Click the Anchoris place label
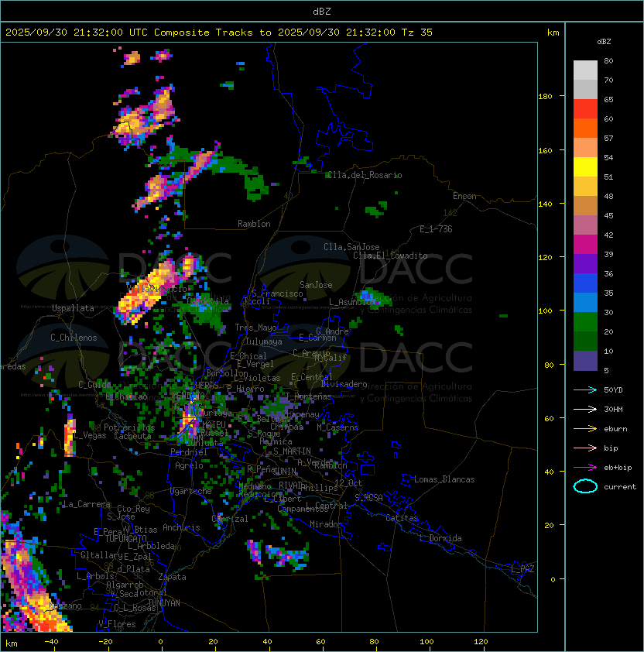Image resolution: width=644 pixels, height=652 pixels. [181, 527]
